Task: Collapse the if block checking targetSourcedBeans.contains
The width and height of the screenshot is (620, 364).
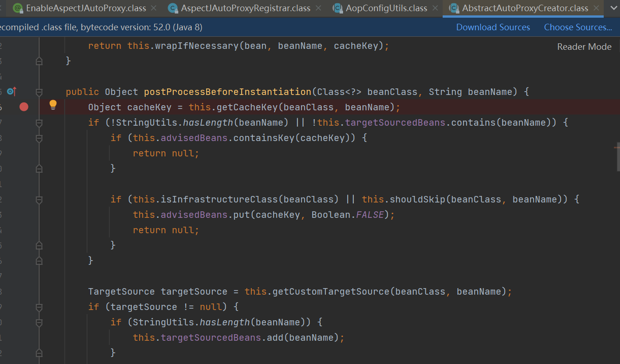Action: click(39, 123)
